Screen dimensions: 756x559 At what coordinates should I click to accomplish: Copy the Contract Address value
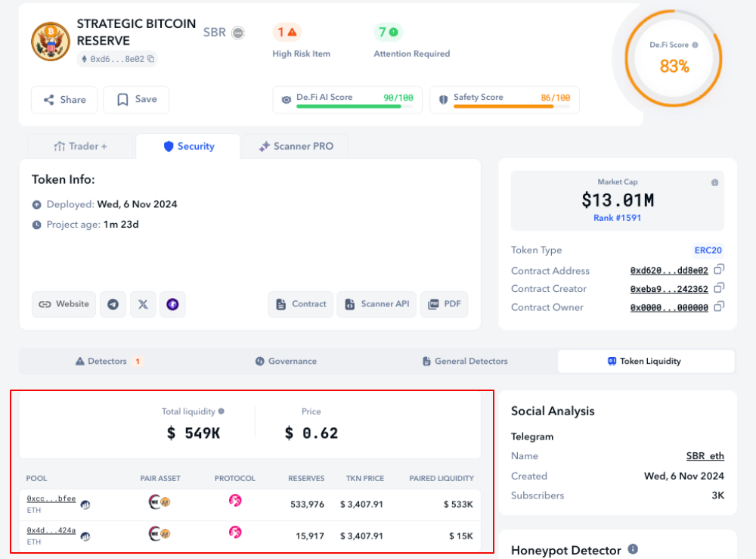720,269
